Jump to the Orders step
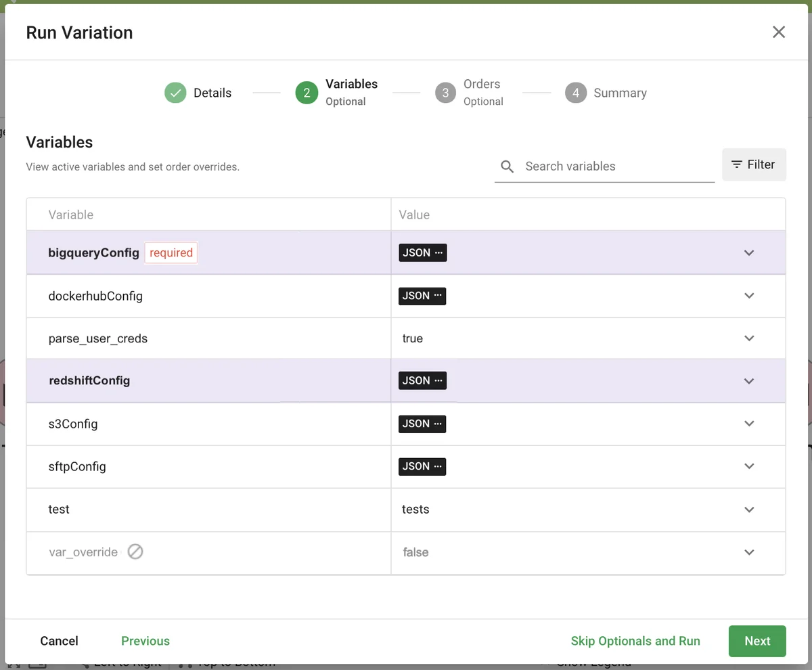Viewport: 812px width, 670px height. click(x=470, y=93)
